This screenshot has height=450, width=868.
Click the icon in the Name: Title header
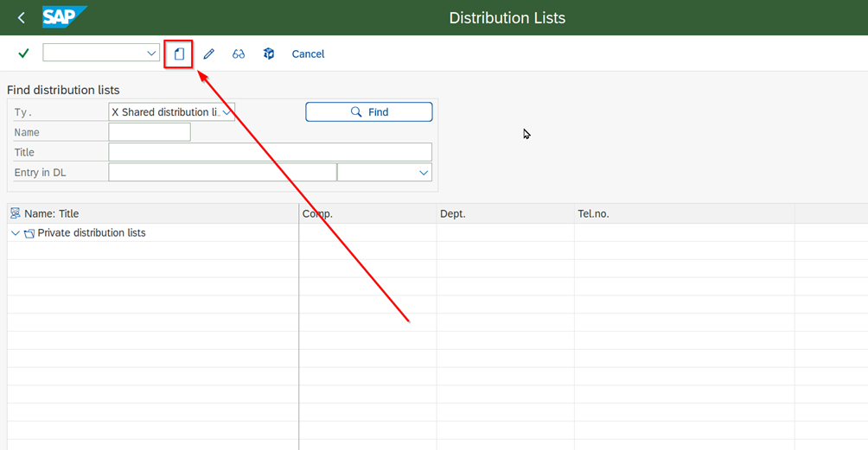[x=16, y=213]
